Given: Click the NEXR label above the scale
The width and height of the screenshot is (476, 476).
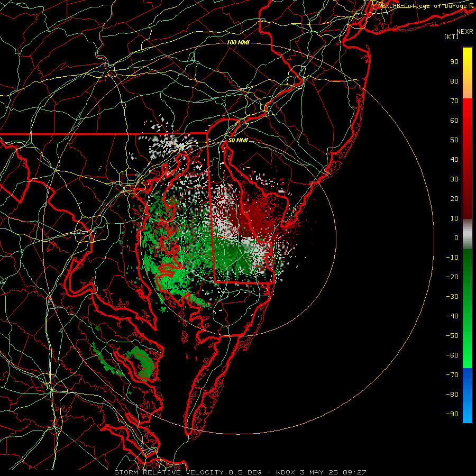Looking at the screenshot, I should (464, 32).
